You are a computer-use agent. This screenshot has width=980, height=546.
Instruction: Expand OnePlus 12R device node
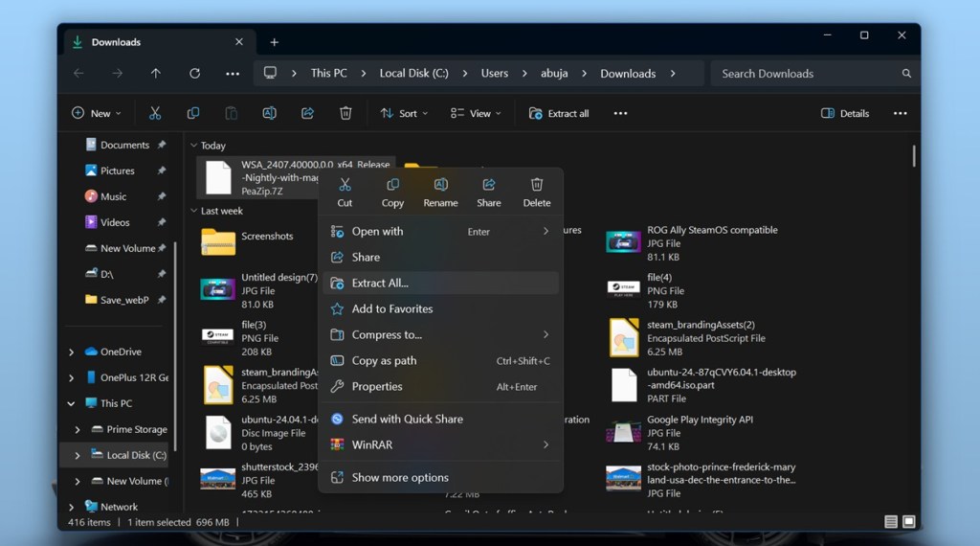pyautogui.click(x=71, y=377)
